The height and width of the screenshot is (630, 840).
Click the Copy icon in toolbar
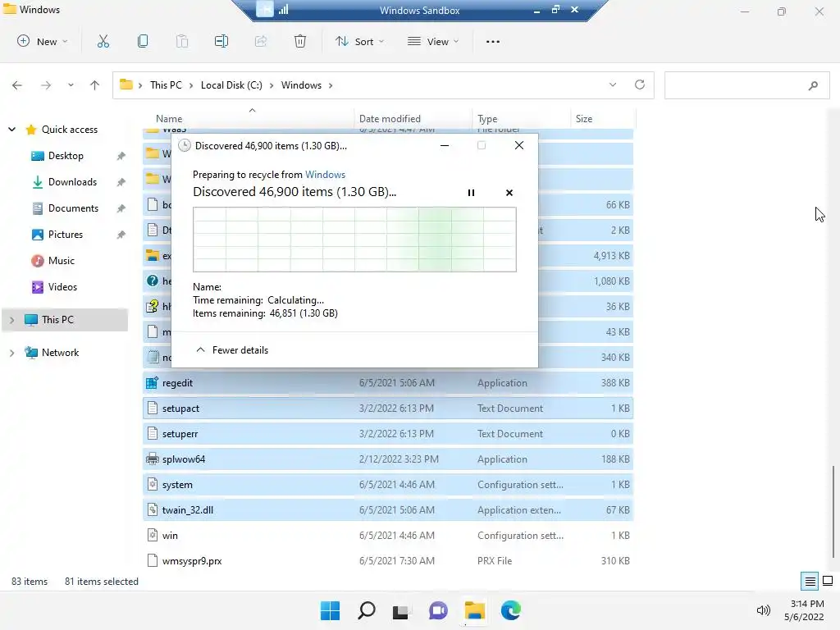coord(143,41)
